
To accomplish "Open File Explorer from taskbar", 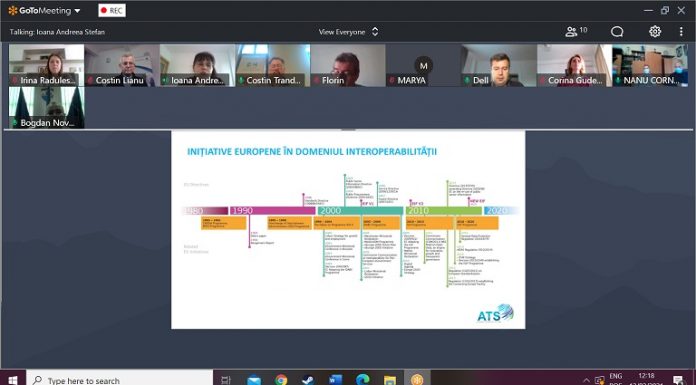I will tap(390, 380).
